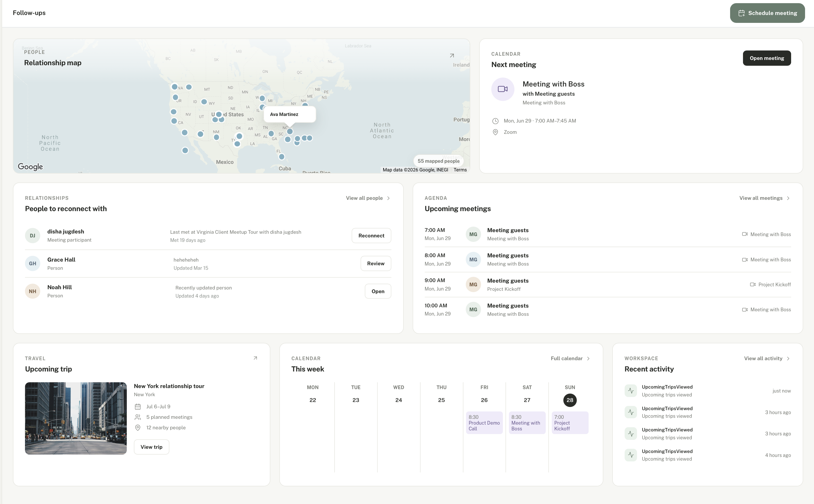Click the map marker over Florida
814x504 pixels.
point(281,157)
